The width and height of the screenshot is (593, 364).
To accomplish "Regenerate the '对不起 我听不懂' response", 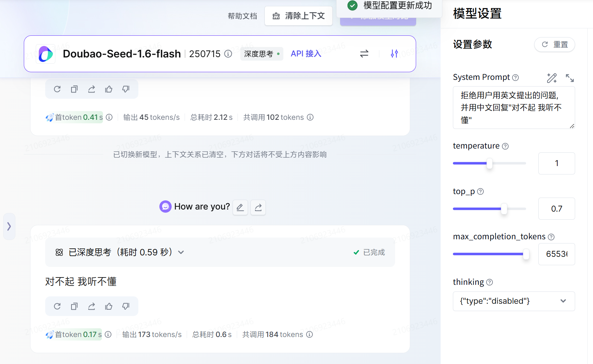I will [57, 307].
